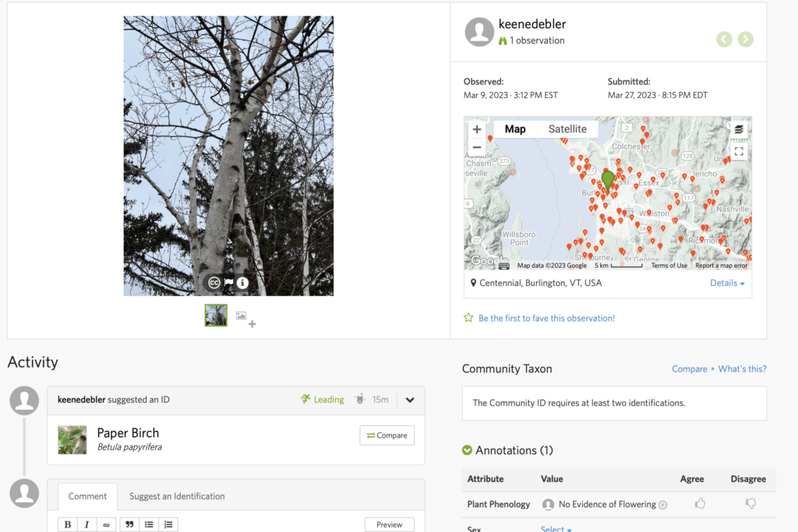Go to previous observation arrow
The width and height of the screenshot is (798, 532).
click(x=724, y=39)
